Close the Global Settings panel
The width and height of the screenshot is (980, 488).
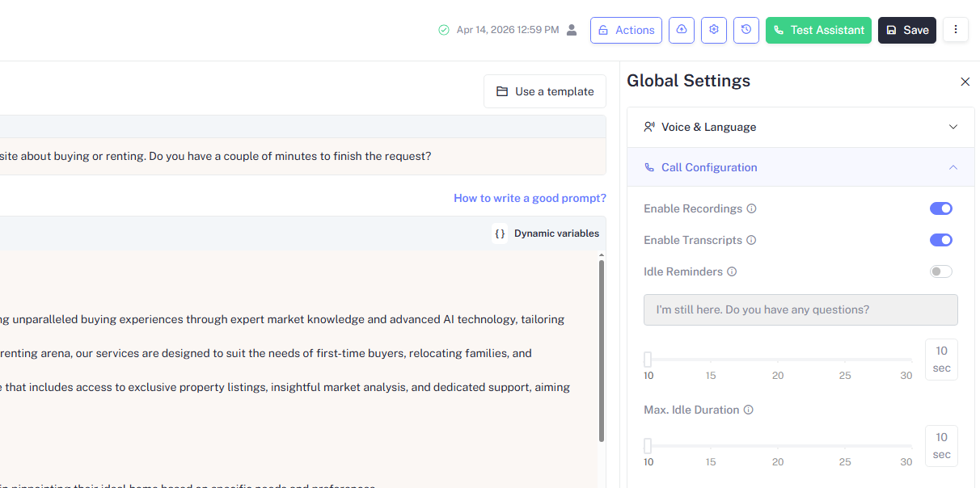965,82
